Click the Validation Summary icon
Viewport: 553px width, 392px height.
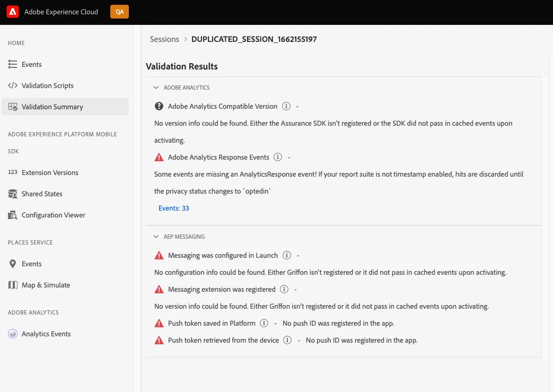[x=13, y=107]
